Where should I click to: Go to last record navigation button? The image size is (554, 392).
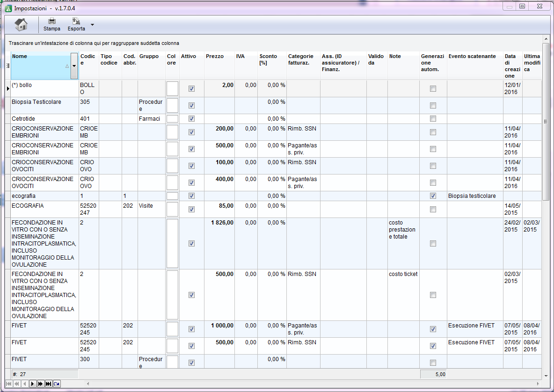(48, 384)
